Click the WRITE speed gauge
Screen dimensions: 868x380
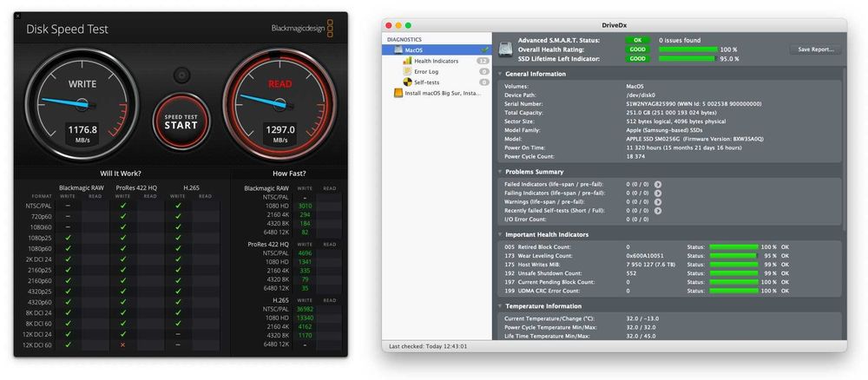(82, 104)
